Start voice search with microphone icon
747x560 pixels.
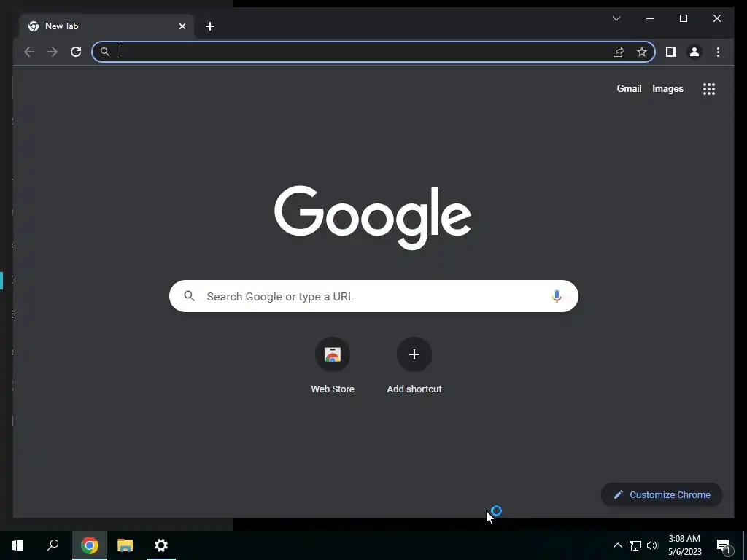pyautogui.click(x=557, y=296)
